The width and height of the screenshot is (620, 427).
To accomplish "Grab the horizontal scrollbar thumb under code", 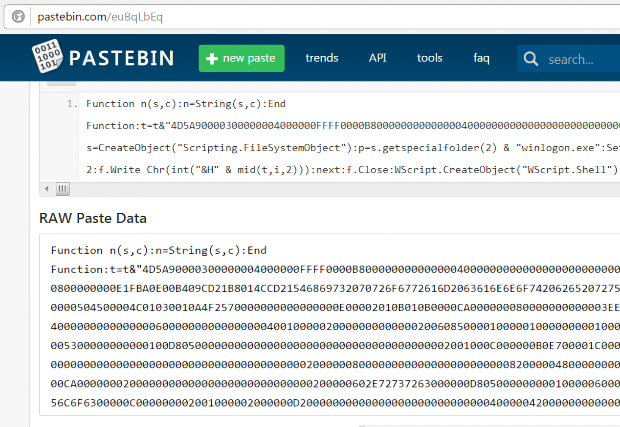I will coord(62,189).
